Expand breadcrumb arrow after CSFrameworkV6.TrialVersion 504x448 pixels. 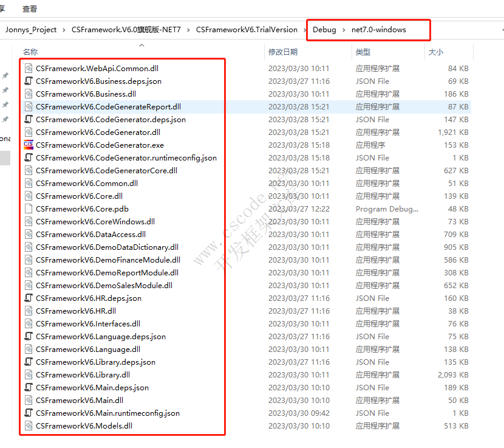305,30
